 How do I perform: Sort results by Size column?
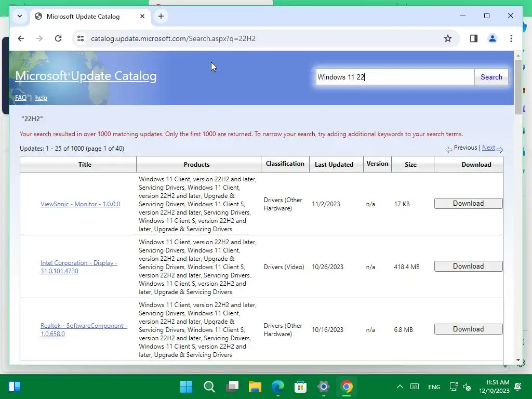pyautogui.click(x=410, y=165)
